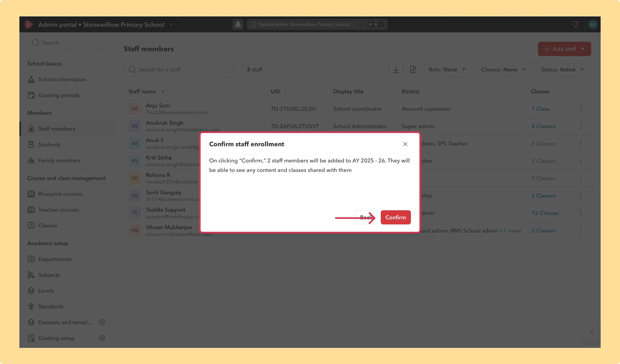This screenshot has height=364, width=620.
Task: Click the Confirm button in the dialog
Action: point(395,217)
